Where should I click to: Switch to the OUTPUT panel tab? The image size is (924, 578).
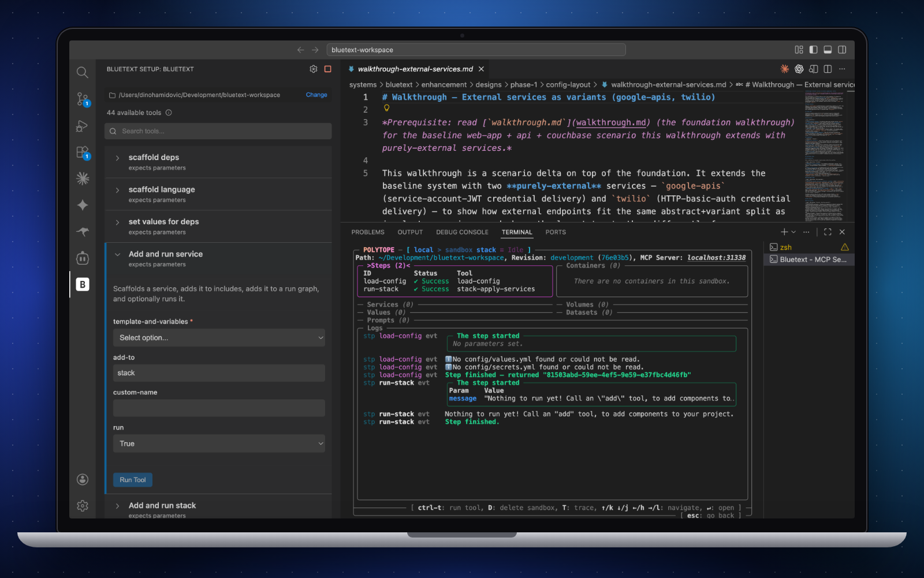(x=410, y=232)
